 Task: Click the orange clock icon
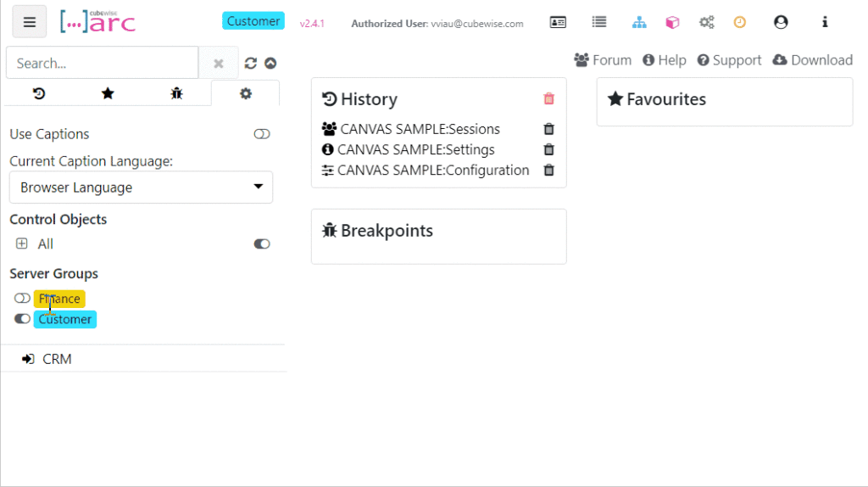click(739, 23)
